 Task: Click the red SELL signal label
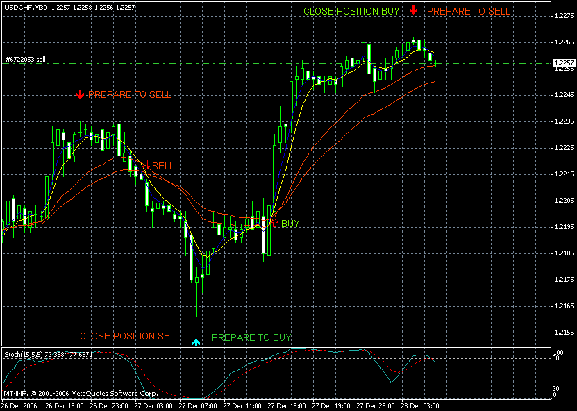(x=162, y=166)
